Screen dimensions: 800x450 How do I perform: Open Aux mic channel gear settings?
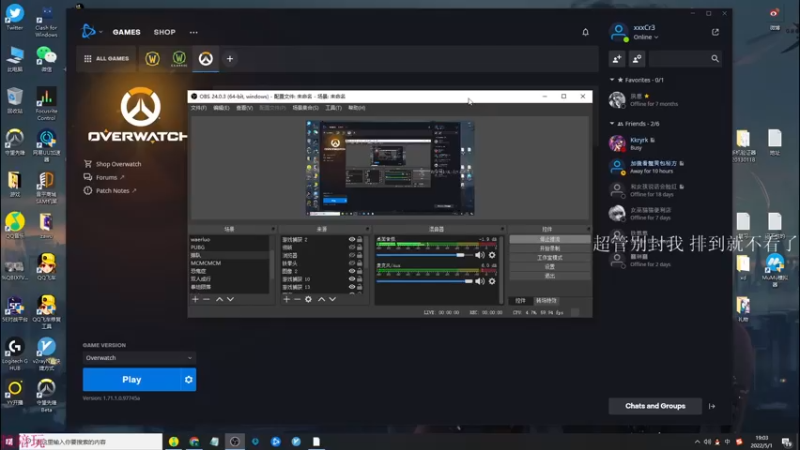click(492, 281)
